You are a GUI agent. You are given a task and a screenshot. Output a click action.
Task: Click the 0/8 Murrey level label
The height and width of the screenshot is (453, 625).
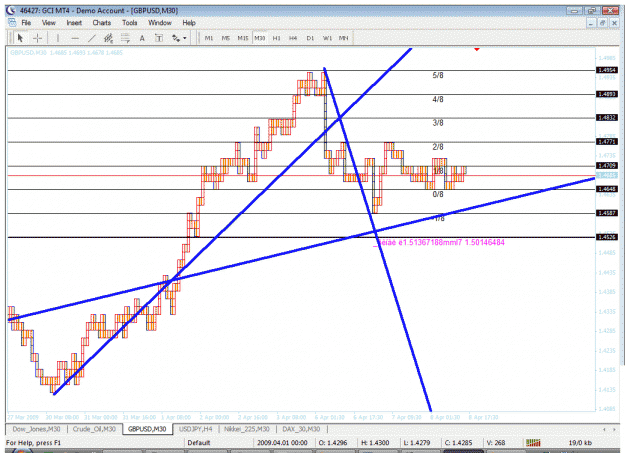click(438, 194)
